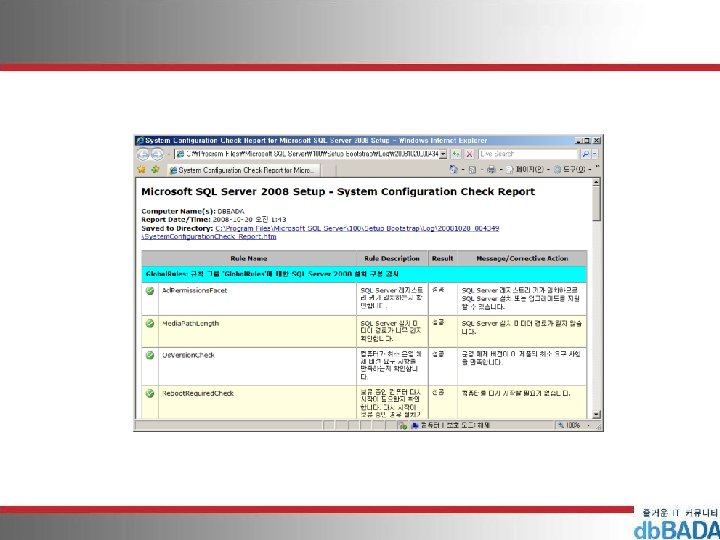Click the Add to Favorites icon
The image size is (720, 540).
point(155,170)
